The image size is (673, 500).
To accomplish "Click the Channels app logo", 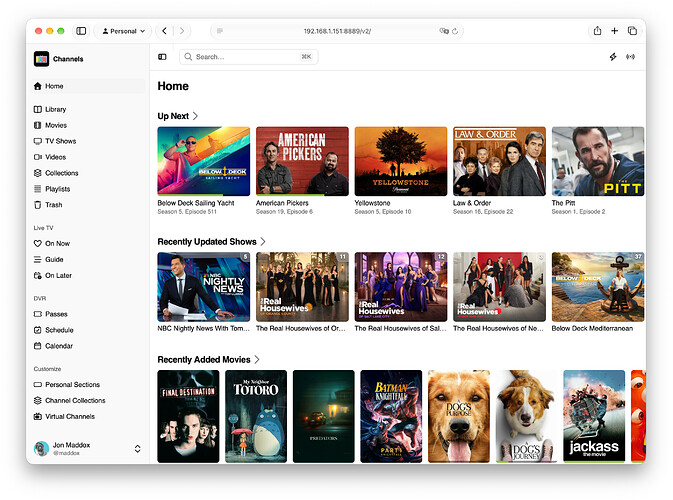I will coord(42,59).
